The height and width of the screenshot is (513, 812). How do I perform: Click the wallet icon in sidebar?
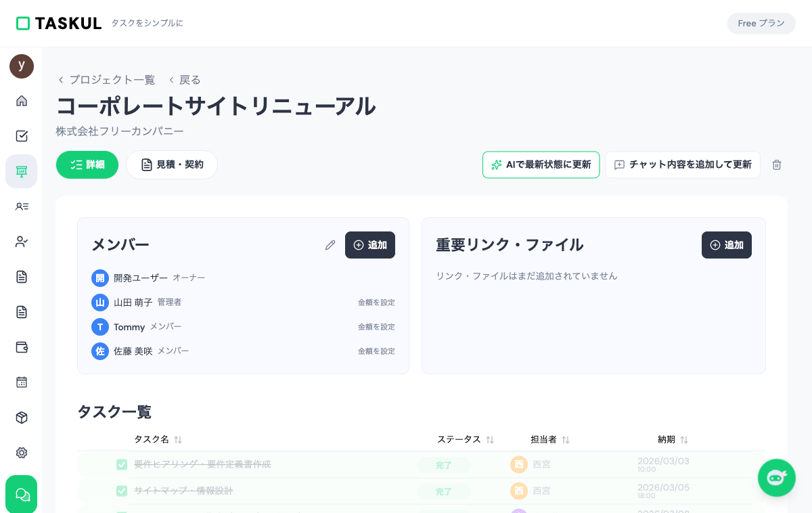pos(22,347)
